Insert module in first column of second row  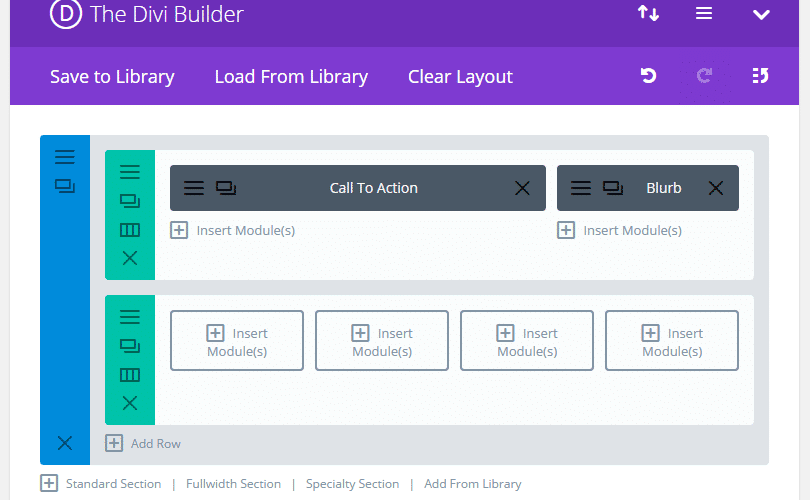(237, 340)
